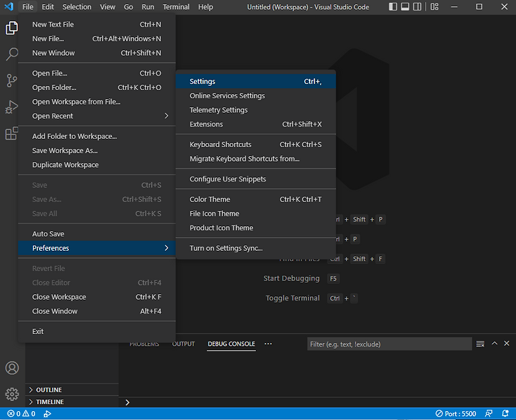Open Customize Layout icon
Image resolution: width=516 pixels, height=420 pixels.
tap(434, 7)
